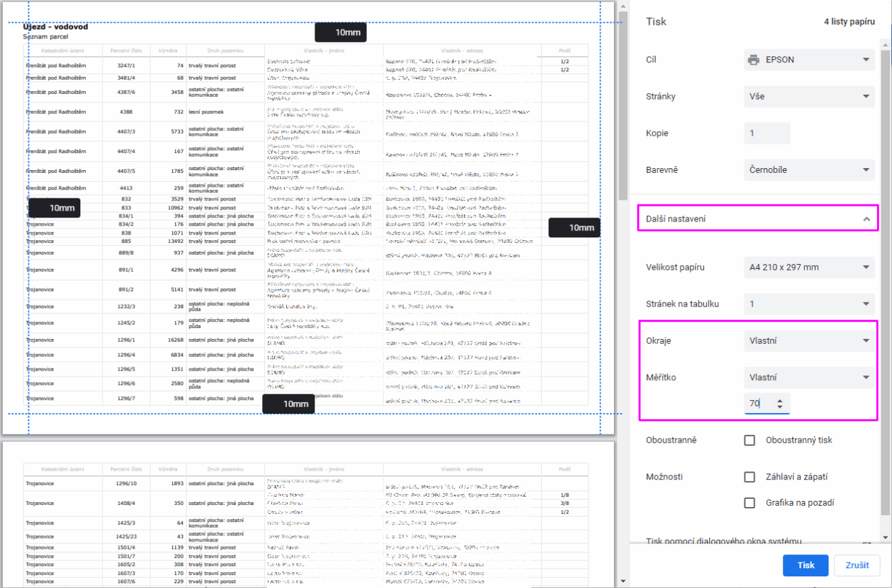Viewport: 892px width, 588px height.
Task: Click the top 10mm margin handle
Action: 341,32
